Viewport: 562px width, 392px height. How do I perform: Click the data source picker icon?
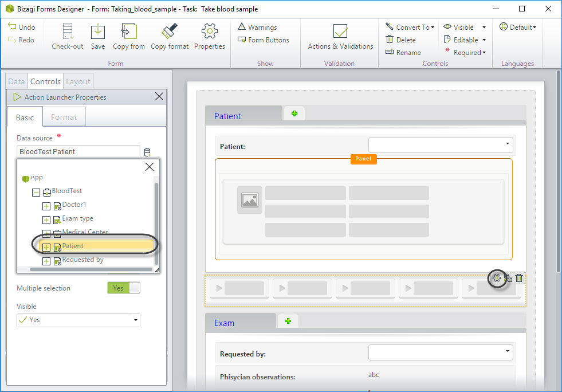(x=147, y=152)
